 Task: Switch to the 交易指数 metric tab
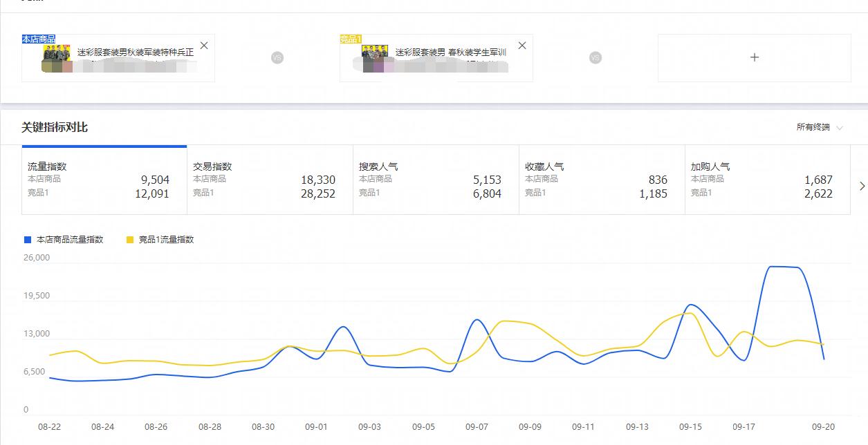[270, 180]
